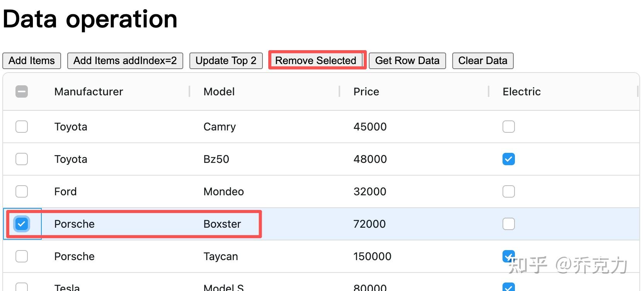Viewport: 644px width, 291px height.
Task: Select the Ford Mondeo row checkbox
Action: tap(22, 191)
